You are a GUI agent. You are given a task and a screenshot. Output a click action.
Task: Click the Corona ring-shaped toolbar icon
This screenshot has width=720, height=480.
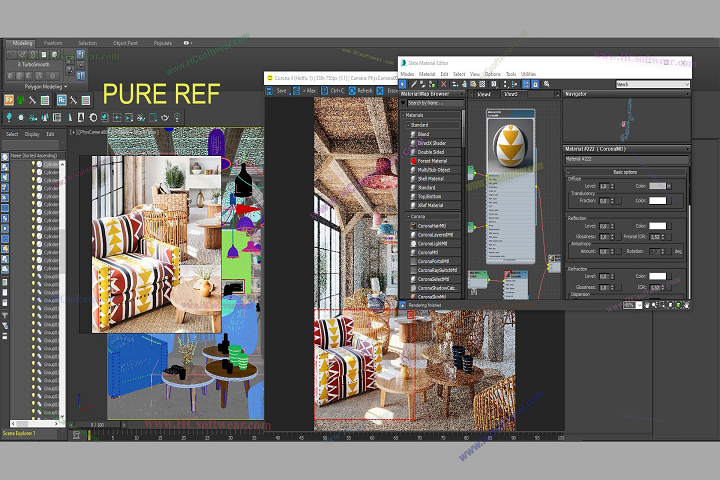click(93, 118)
